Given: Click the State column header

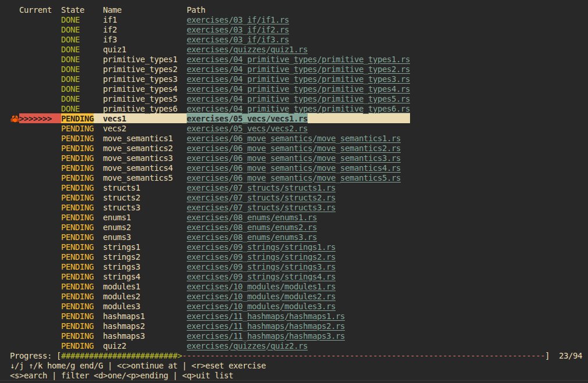Looking at the screenshot, I should pos(72,10).
